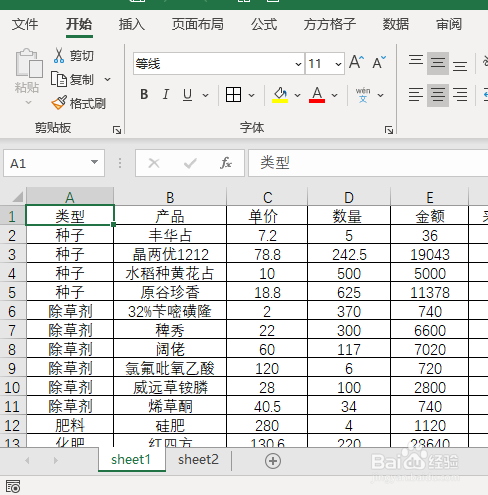Switch to the 开始 tab
This screenshot has width=488, height=495.
[79, 24]
